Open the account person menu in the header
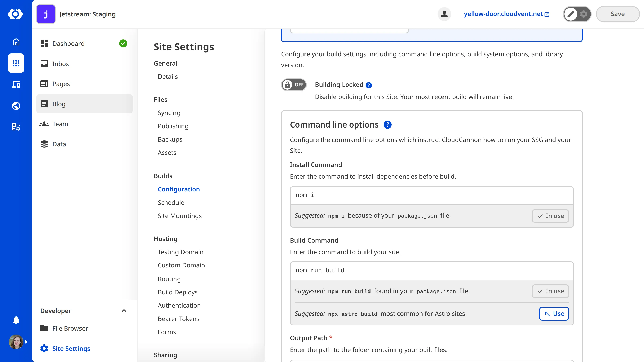Image resolution: width=644 pixels, height=362 pixels. 444,14
